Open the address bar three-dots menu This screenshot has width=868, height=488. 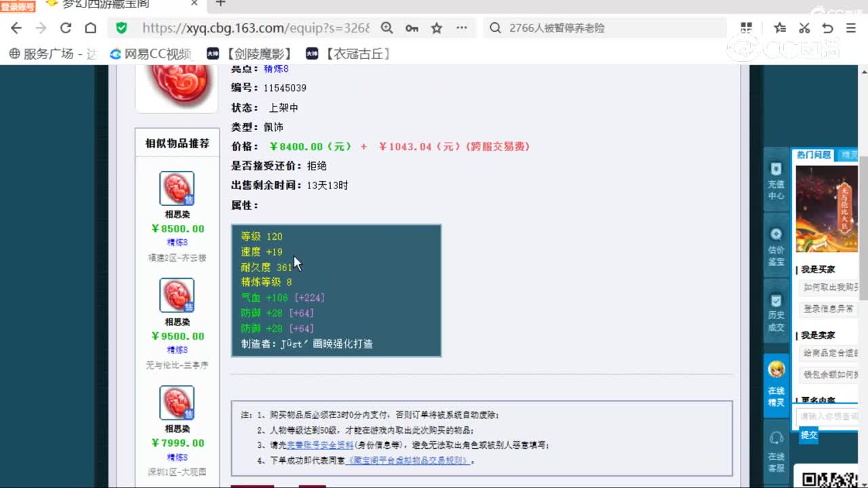pyautogui.click(x=462, y=28)
